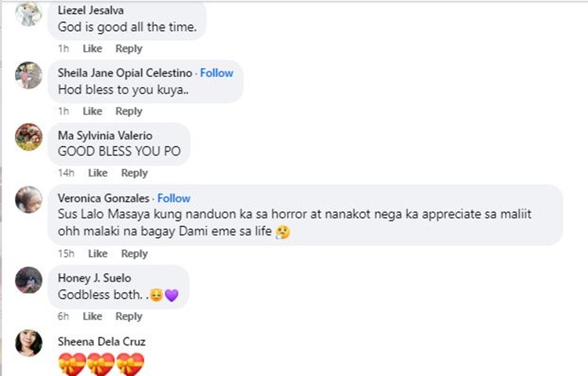
Task: Click Ma Sylvinia Valerio's profile photo
Action: pos(28,137)
